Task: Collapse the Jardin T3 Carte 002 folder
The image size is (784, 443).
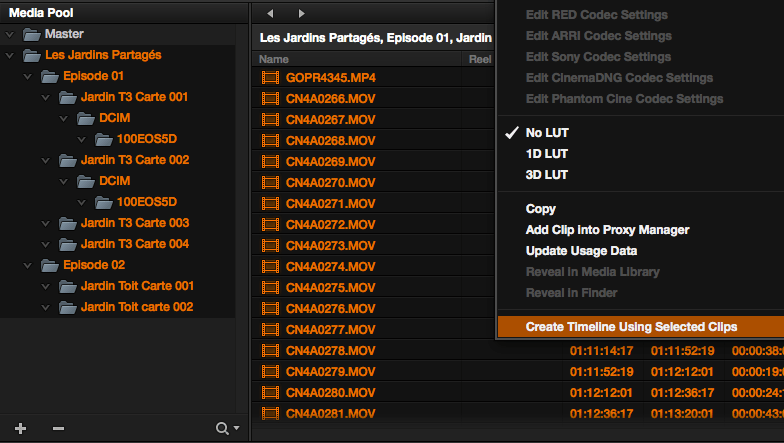Action: [x=46, y=160]
